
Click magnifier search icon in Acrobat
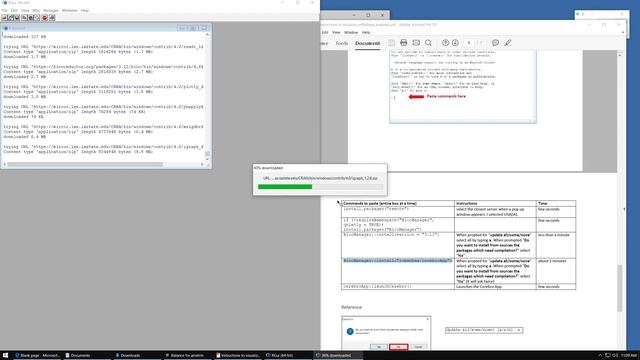[428, 42]
